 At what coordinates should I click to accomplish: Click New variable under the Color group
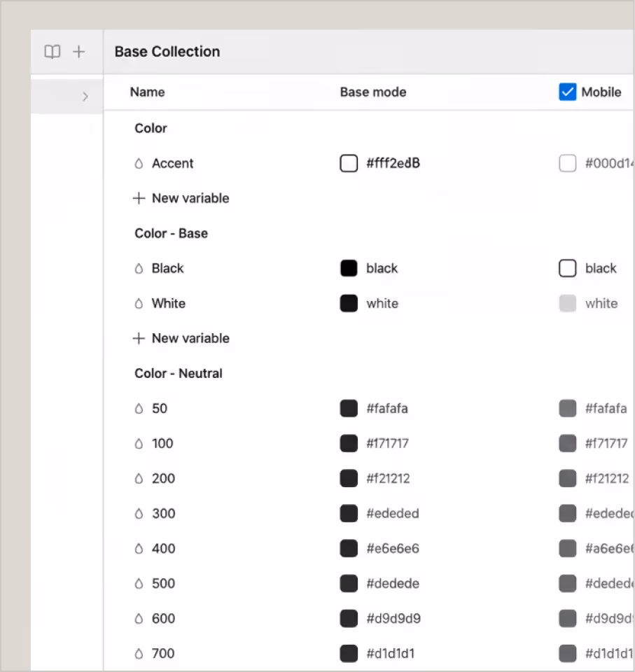pos(190,198)
